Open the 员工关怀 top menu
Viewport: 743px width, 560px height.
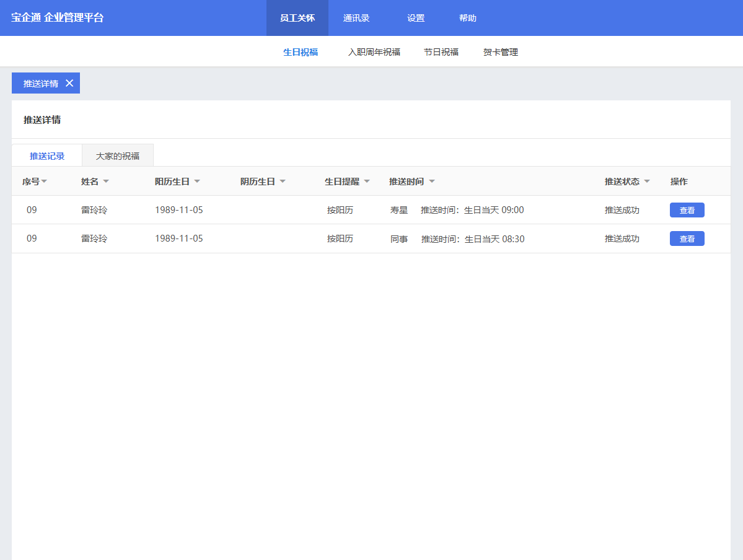297,18
